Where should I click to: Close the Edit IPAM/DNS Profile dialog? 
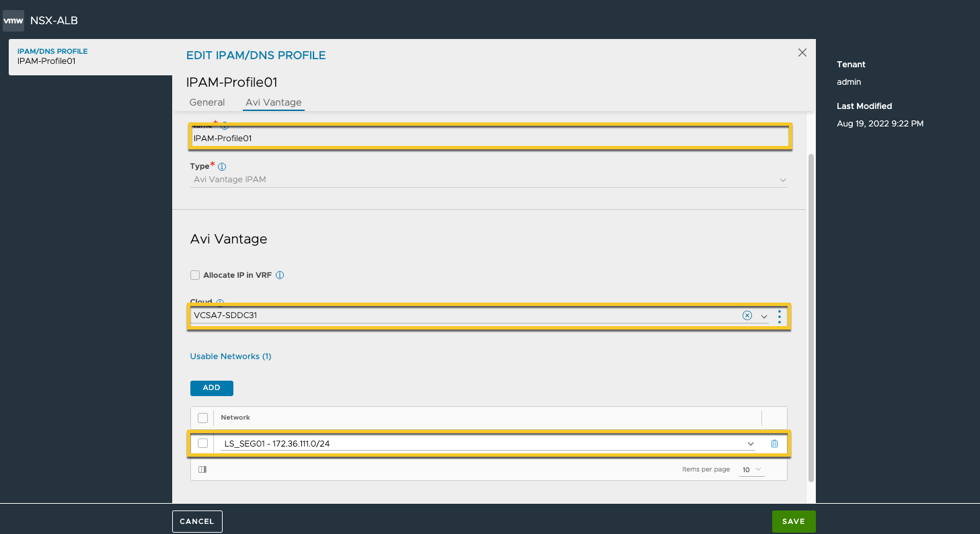[x=802, y=52]
